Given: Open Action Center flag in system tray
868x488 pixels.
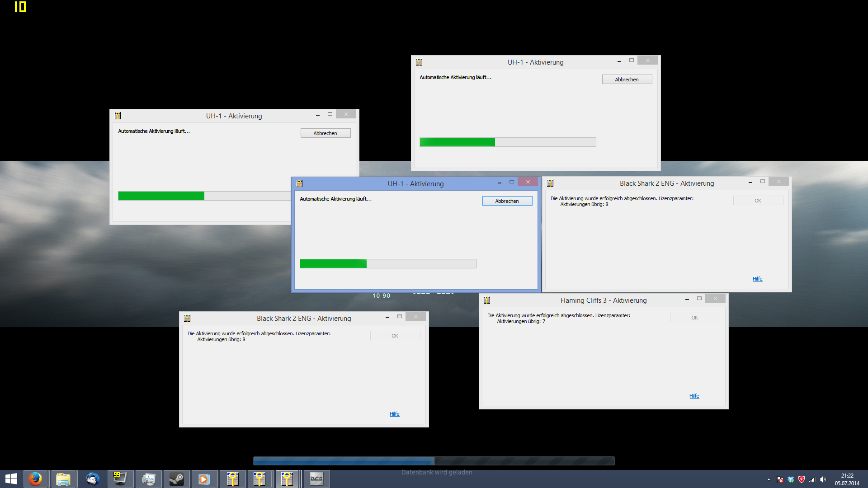Looking at the screenshot, I should [x=780, y=479].
